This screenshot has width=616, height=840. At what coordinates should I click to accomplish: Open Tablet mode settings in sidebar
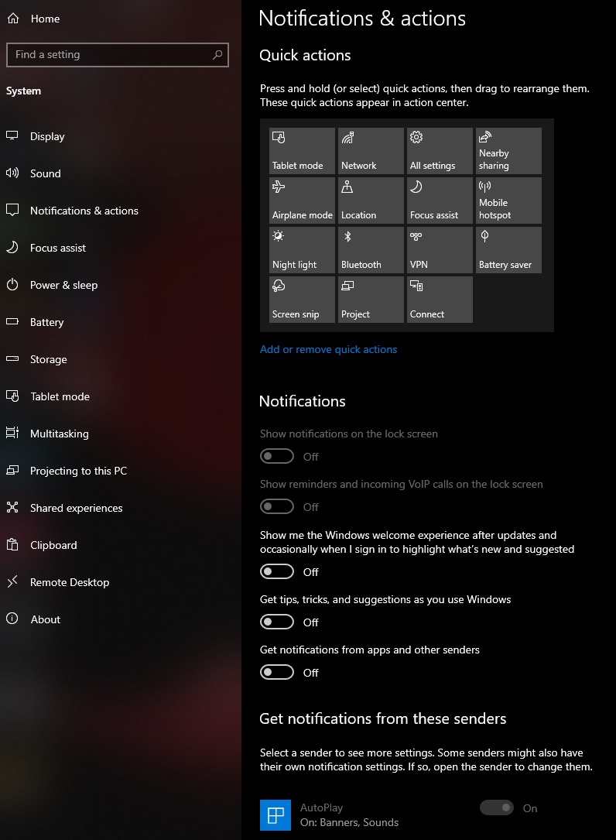(x=121, y=396)
